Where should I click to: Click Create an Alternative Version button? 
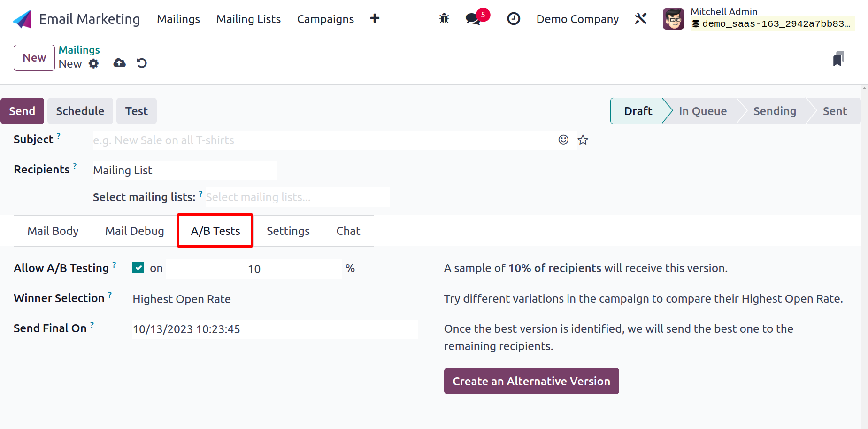[x=531, y=381]
